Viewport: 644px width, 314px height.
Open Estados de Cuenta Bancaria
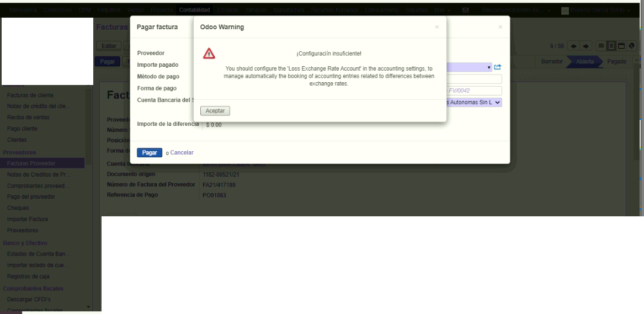(39, 254)
